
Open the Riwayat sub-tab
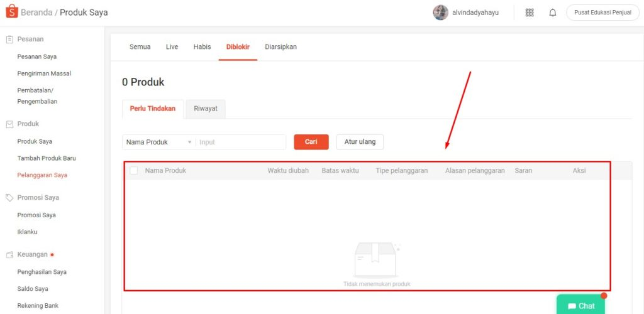(x=206, y=109)
